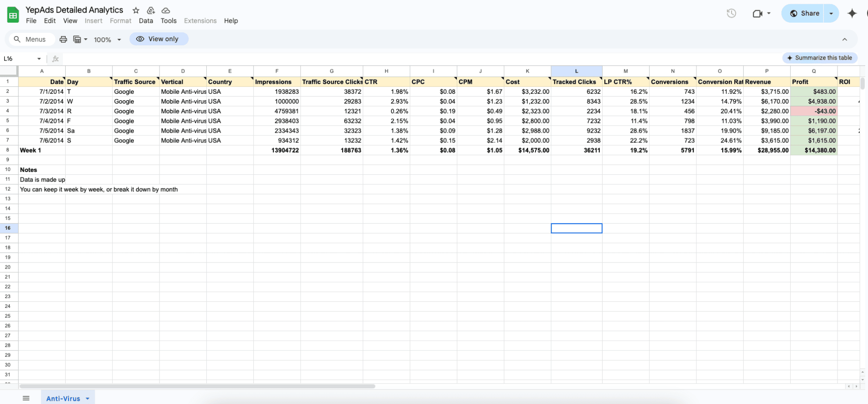Collapse the toolbar with the up chevron
The image size is (868, 404).
coord(844,39)
